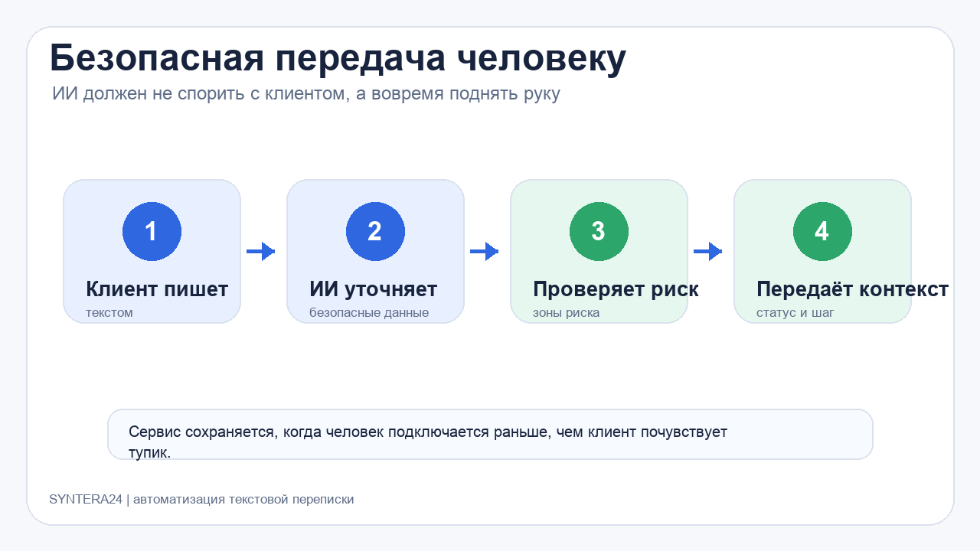Screen dimensions: 980x551
Task: Click the subtitle starting "ИИ должен не спорить"
Action: 306,94
